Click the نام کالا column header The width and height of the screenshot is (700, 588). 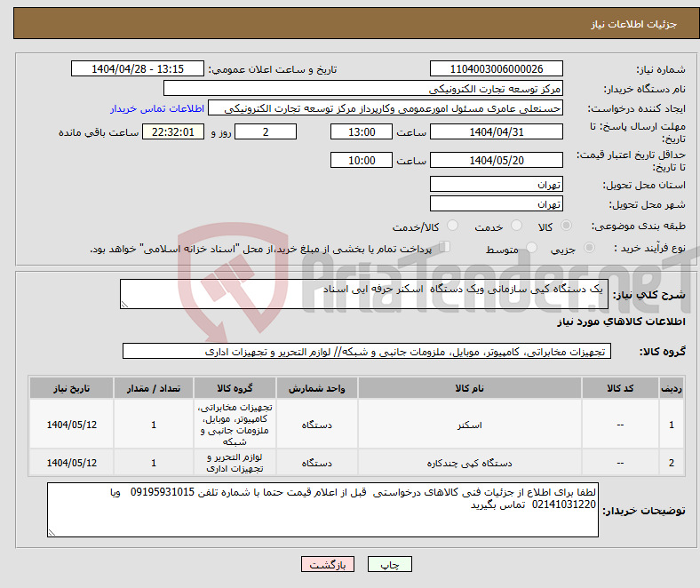(468, 389)
